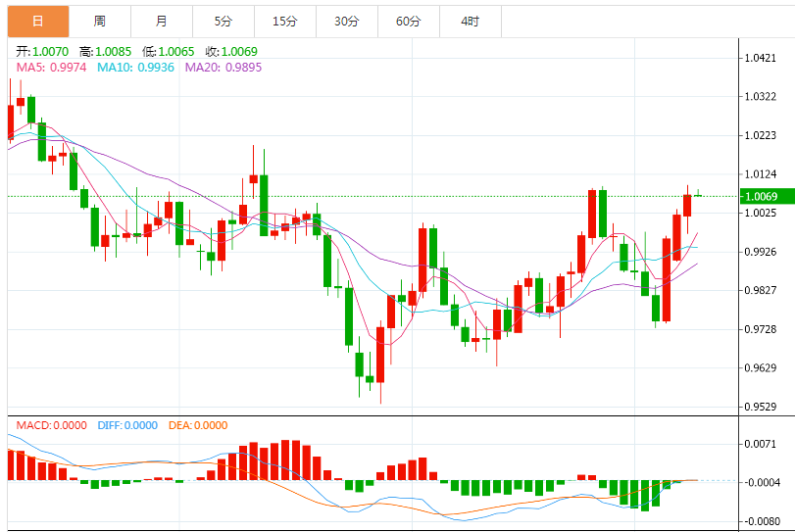Image resolution: width=795 pixels, height=532 pixels.
Task: Click the green current price tag 1.0069
Action: point(767,197)
